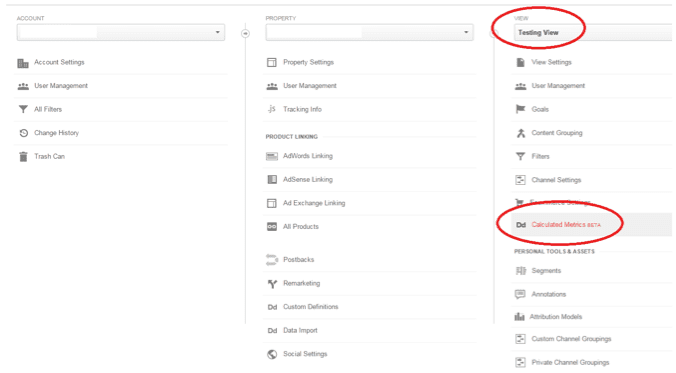Click the Social Settings globe icon
Image resolution: width=676 pixels, height=373 pixels.
pos(272,354)
